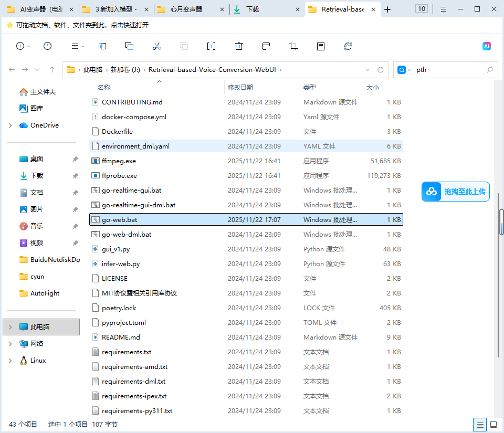Click the scissors cut icon
504x433 pixels.
click(x=157, y=46)
